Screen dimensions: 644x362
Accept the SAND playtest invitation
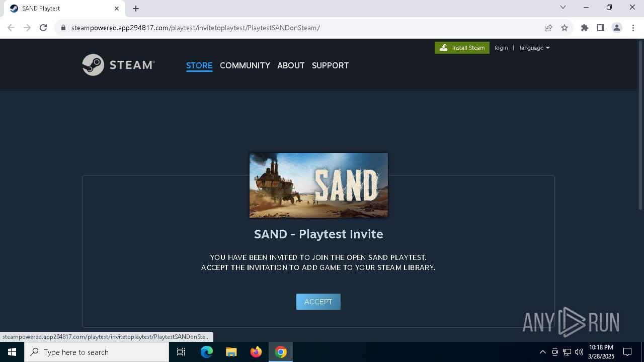point(318,302)
